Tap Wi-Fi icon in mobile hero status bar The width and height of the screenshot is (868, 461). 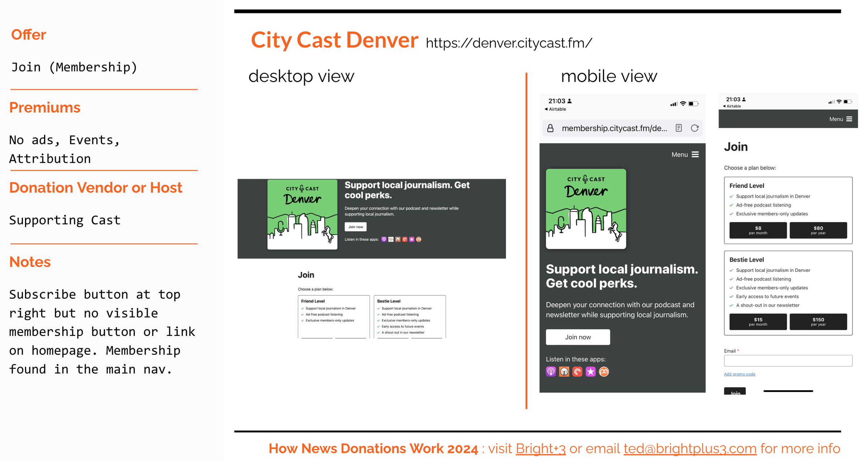(x=683, y=104)
